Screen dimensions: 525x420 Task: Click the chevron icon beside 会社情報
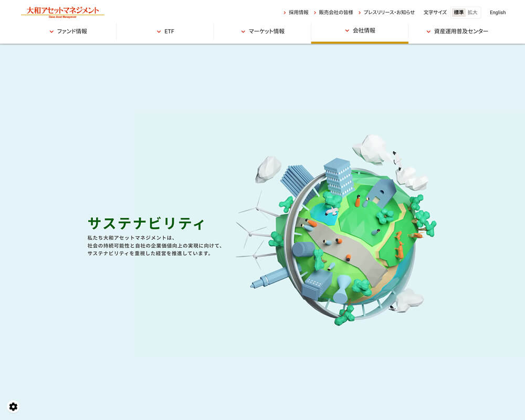coord(347,30)
